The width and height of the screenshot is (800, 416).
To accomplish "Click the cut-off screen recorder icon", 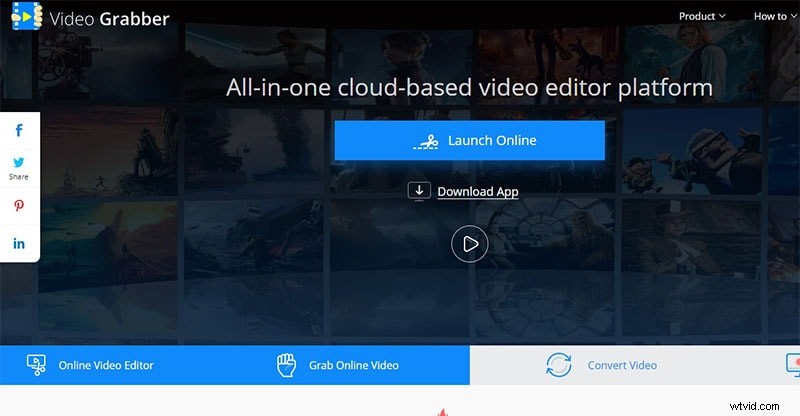I will point(793,365).
